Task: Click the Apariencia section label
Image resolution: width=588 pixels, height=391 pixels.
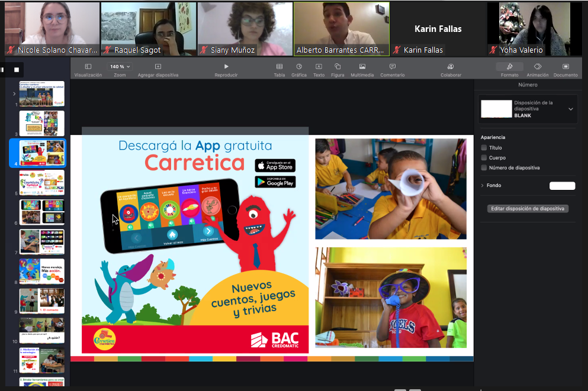Action: click(x=493, y=137)
